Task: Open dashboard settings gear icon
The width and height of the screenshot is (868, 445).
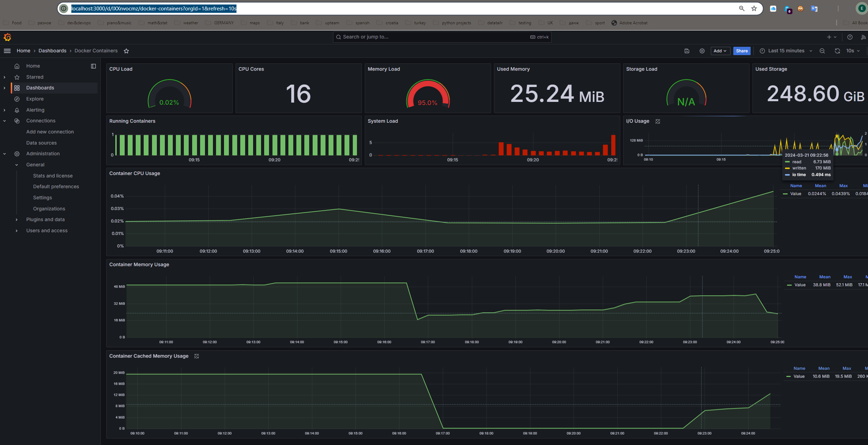Action: pyautogui.click(x=702, y=51)
